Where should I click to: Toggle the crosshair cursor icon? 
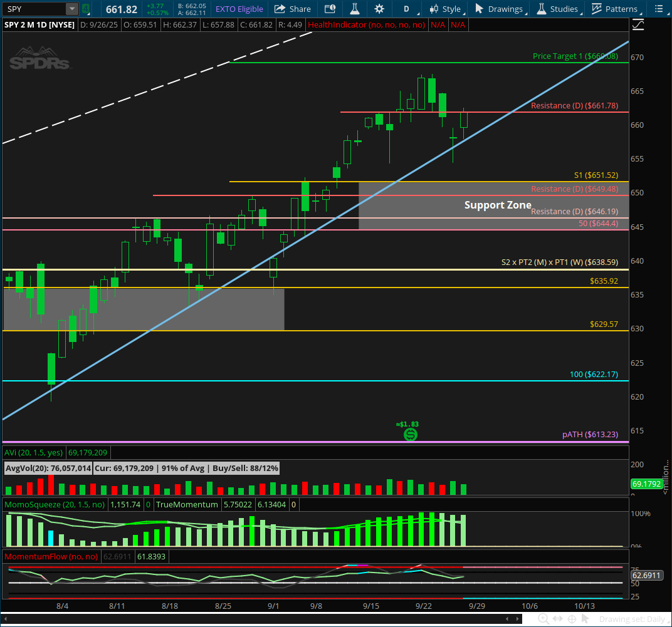click(x=572, y=619)
